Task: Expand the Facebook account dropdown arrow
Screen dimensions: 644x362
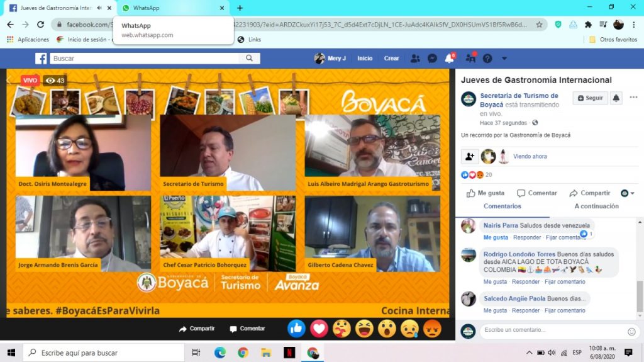Action: 504,59
